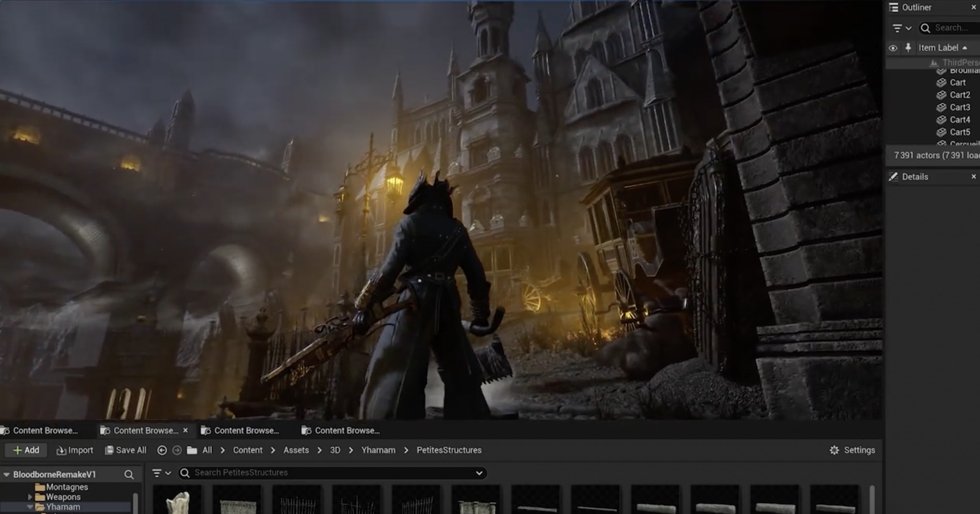This screenshot has height=514, width=980.
Task: Click the Details panel pencil icon
Action: 894,177
